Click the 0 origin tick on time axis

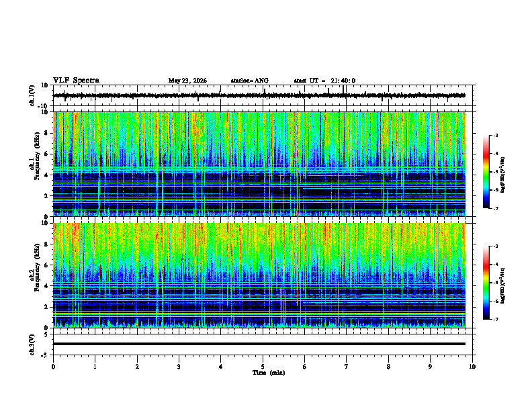pyautogui.click(x=53, y=367)
